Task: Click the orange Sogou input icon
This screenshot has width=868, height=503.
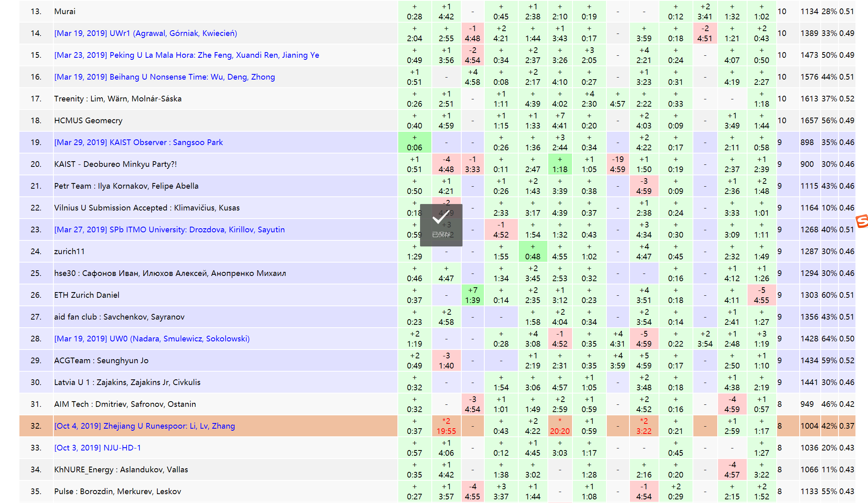Action: pyautogui.click(x=862, y=221)
